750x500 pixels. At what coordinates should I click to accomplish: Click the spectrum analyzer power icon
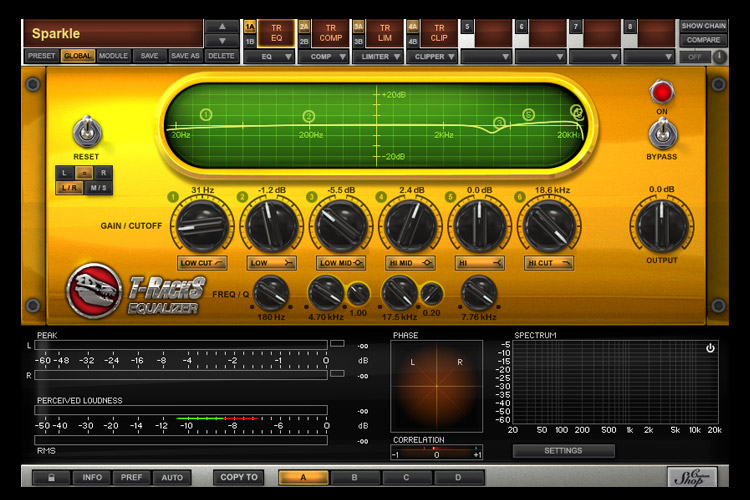[710, 348]
